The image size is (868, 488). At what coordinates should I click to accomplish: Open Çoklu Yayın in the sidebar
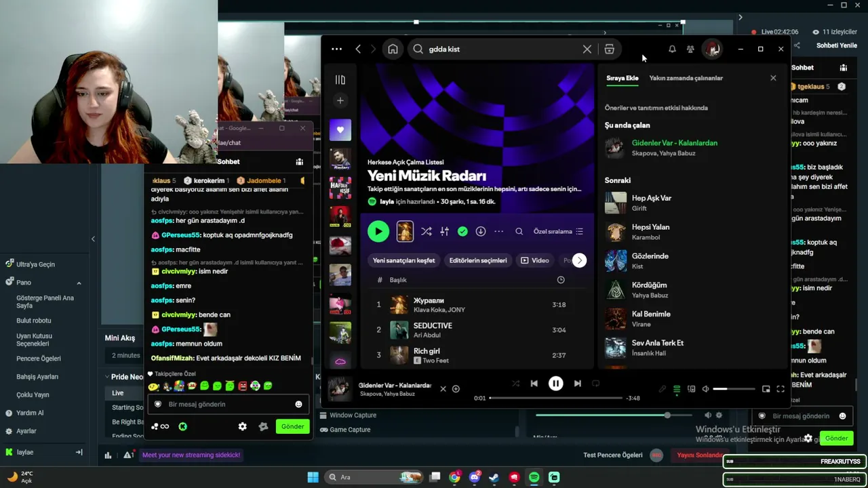pyautogui.click(x=33, y=395)
